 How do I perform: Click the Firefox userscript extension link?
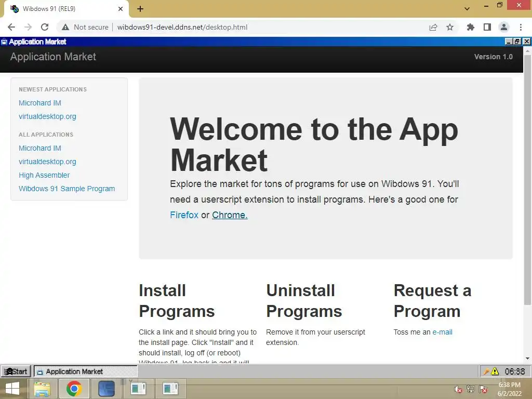coord(184,215)
